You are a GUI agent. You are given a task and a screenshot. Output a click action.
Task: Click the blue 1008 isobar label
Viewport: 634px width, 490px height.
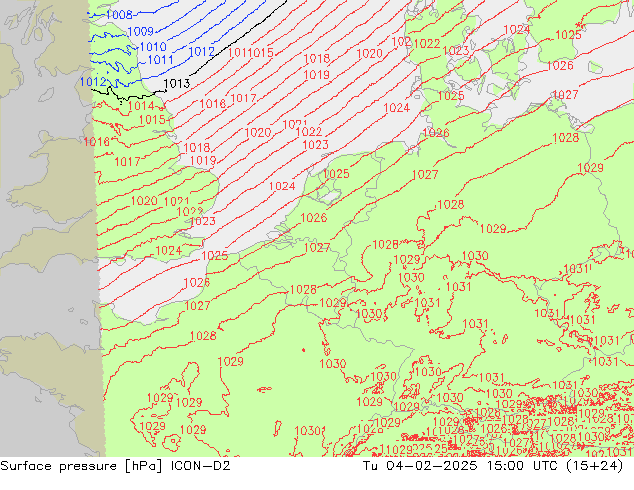tap(119, 15)
